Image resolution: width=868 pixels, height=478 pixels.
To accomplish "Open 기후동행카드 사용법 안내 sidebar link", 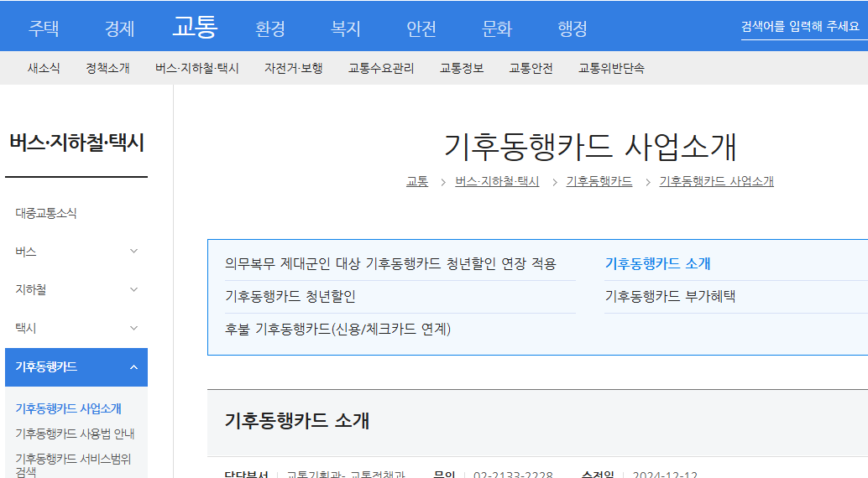I will pyautogui.click(x=76, y=434).
